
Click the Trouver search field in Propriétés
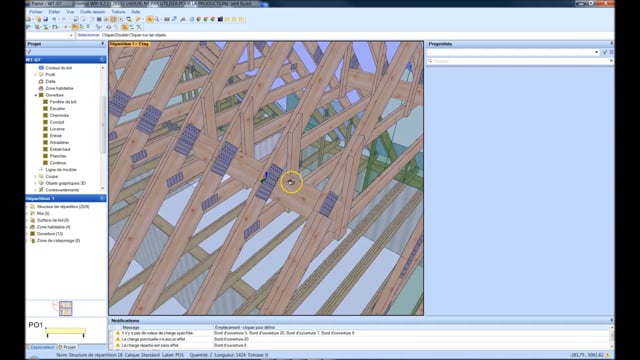click(x=520, y=61)
